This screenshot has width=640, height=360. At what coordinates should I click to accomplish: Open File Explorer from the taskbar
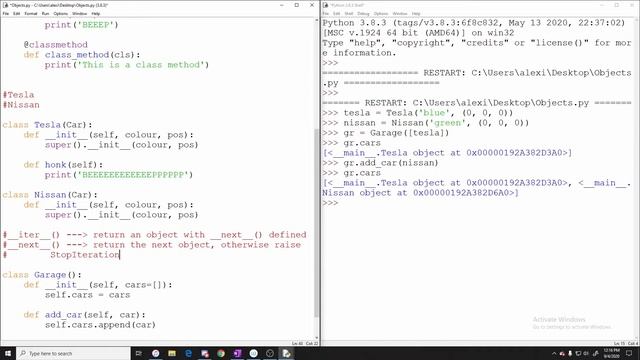point(172,353)
